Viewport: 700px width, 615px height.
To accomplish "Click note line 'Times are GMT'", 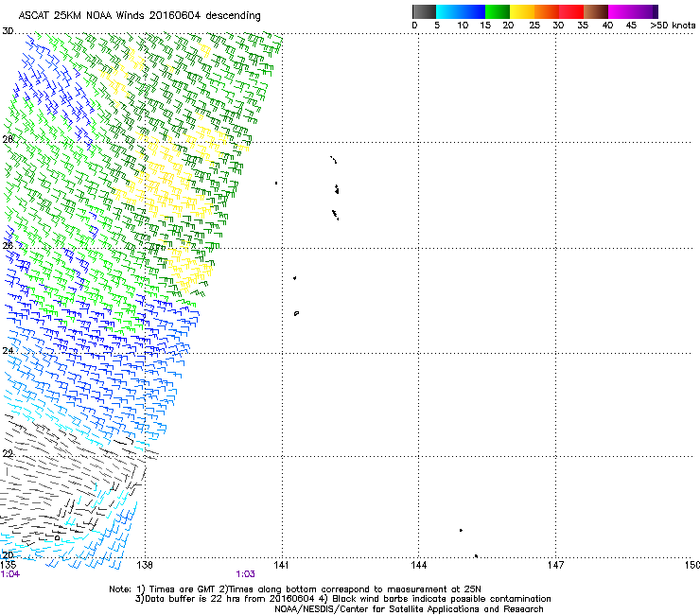I will pos(182,589).
